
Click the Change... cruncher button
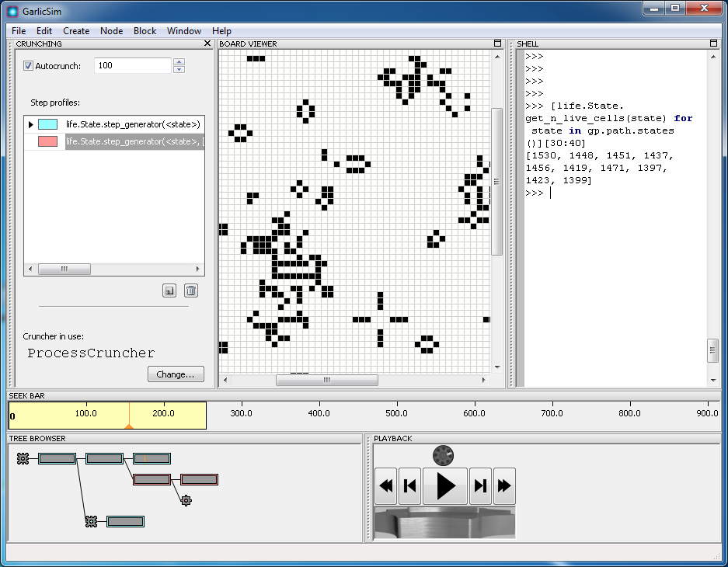pyautogui.click(x=176, y=374)
